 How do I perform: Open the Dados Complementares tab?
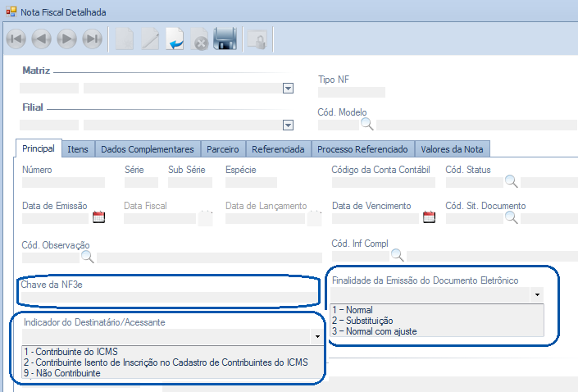click(x=148, y=149)
